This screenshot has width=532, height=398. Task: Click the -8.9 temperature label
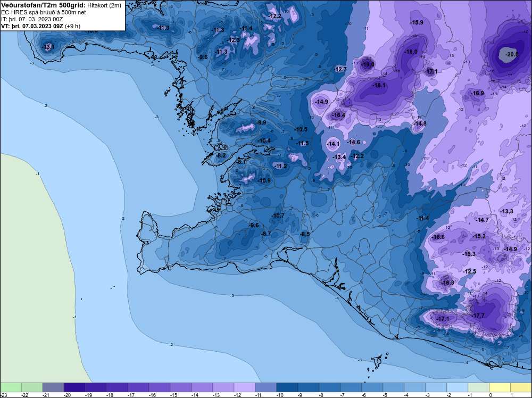click(261, 122)
